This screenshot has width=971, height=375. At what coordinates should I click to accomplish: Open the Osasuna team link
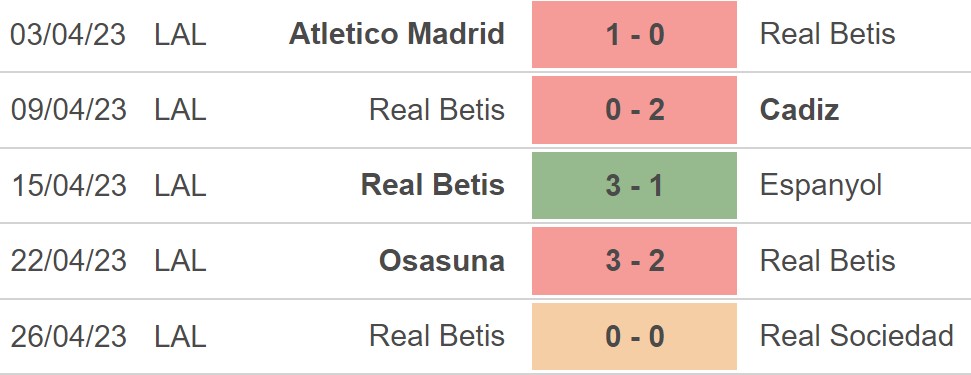coord(442,261)
